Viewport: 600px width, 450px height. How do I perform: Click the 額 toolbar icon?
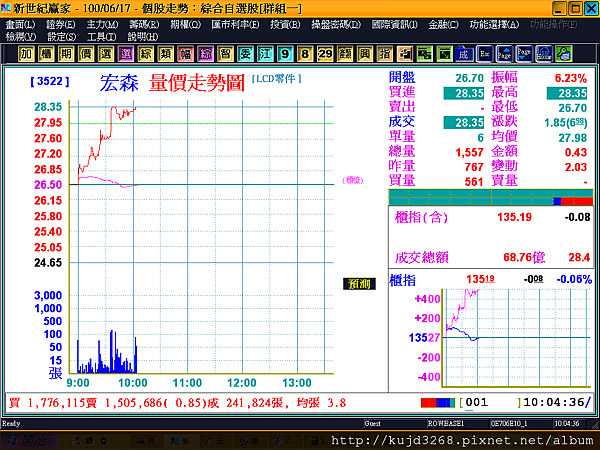[x=344, y=54]
